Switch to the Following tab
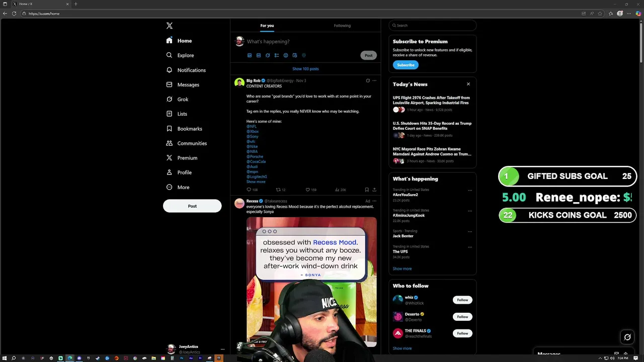This screenshot has width=644, height=362. 342,26
